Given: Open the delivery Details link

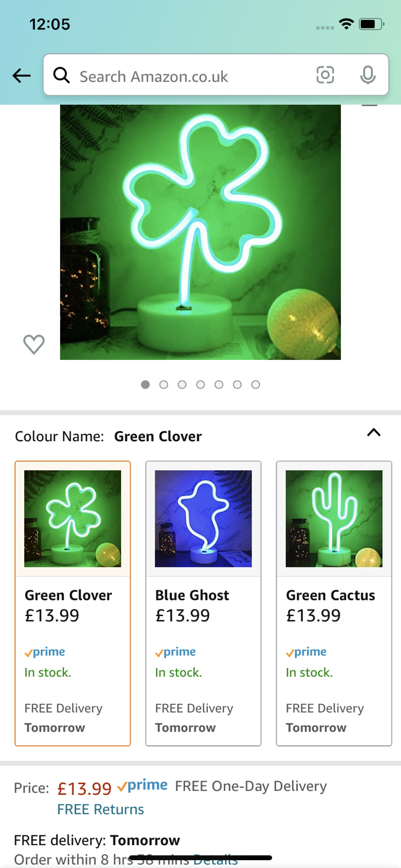Looking at the screenshot, I should click(x=216, y=860).
